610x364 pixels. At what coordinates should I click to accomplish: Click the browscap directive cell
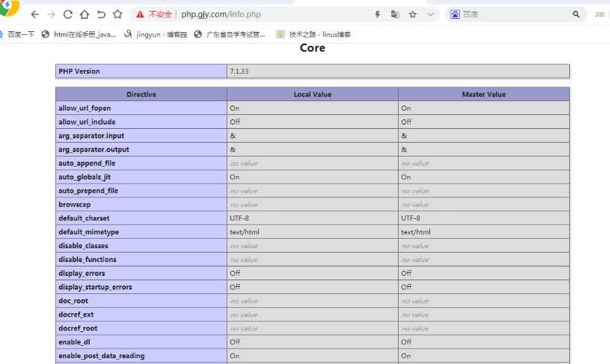(x=141, y=205)
